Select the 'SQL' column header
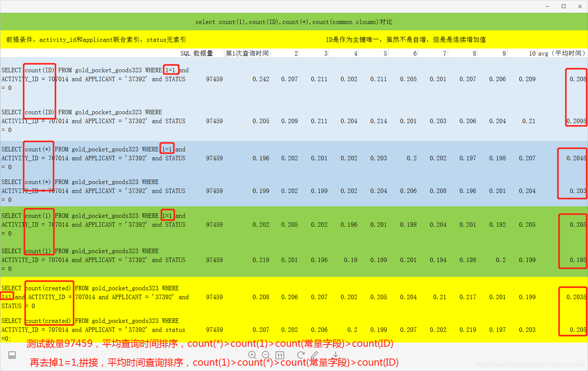The height and width of the screenshot is (371, 588). 185,53
